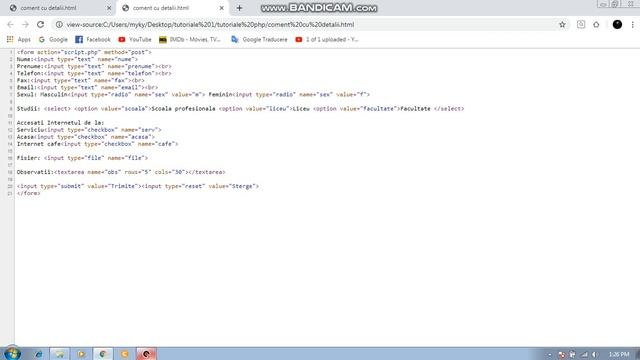This screenshot has height=360, width=640.
Task: Open the Google bookmark
Action: coord(53,40)
